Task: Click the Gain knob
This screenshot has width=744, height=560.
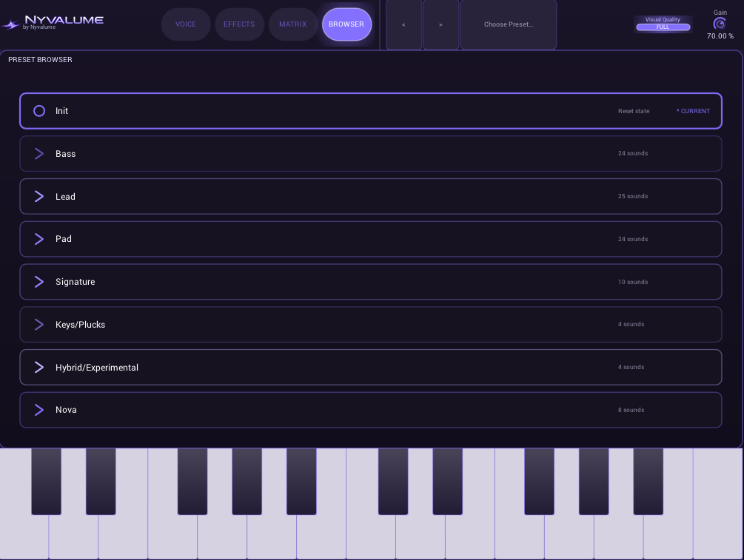Action: click(720, 23)
